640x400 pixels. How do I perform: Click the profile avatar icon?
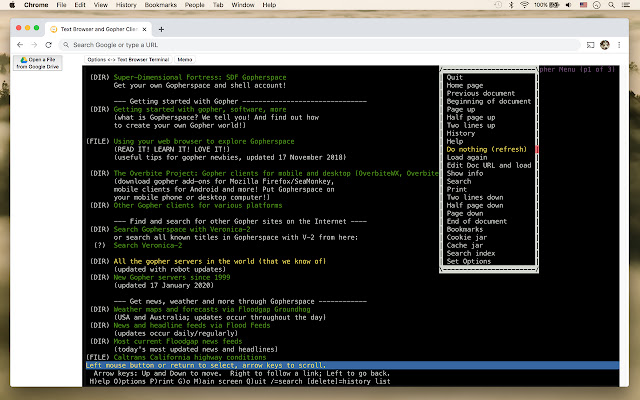pyautogui.click(x=605, y=44)
